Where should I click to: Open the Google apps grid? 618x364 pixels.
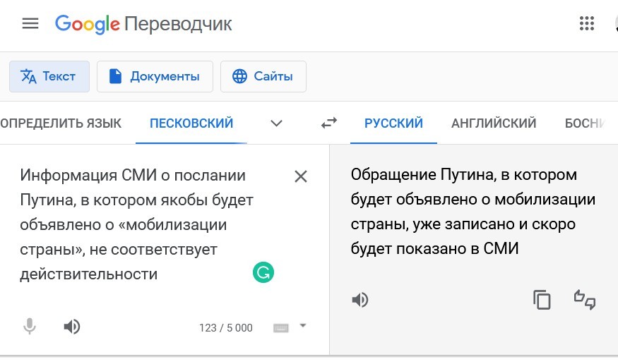click(x=586, y=23)
